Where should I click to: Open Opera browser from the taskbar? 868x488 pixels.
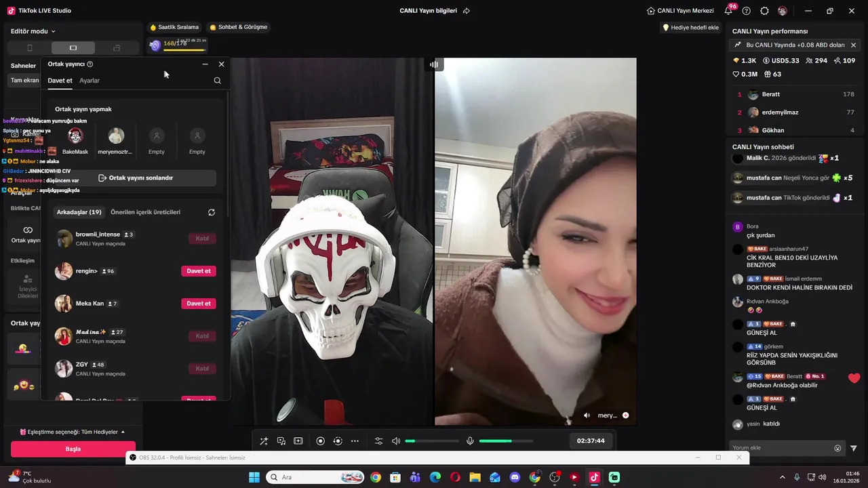click(455, 477)
